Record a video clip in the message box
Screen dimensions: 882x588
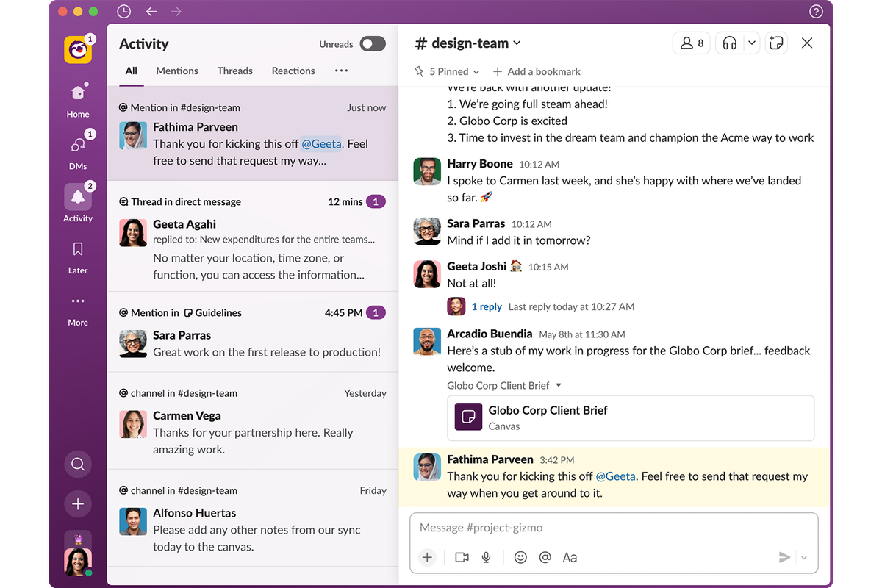point(462,557)
